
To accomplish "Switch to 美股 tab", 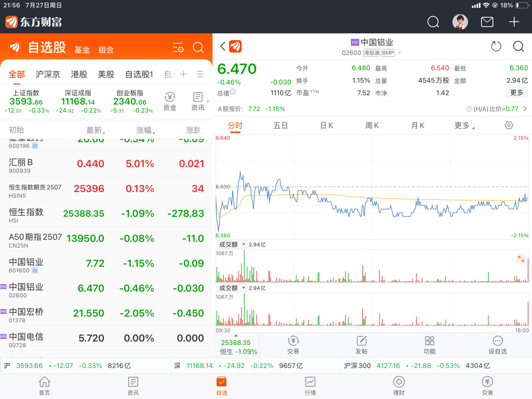I will tap(106, 74).
